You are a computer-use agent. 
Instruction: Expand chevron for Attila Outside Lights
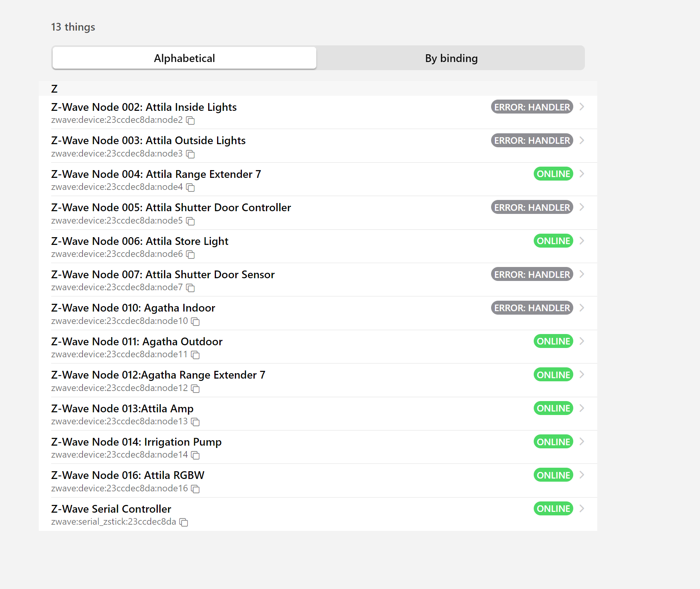click(581, 140)
